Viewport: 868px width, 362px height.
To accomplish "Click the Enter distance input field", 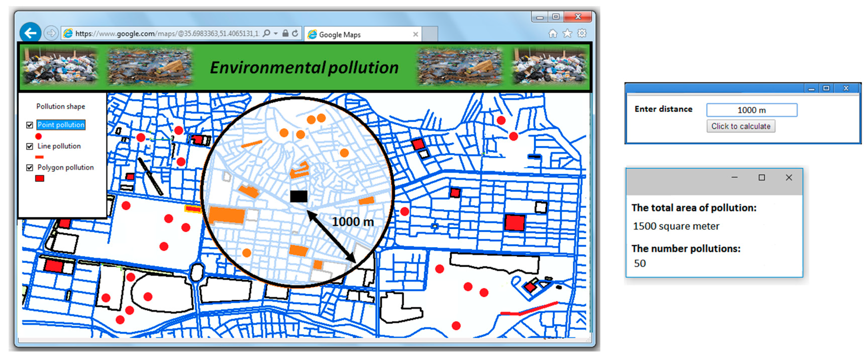I will click(752, 110).
